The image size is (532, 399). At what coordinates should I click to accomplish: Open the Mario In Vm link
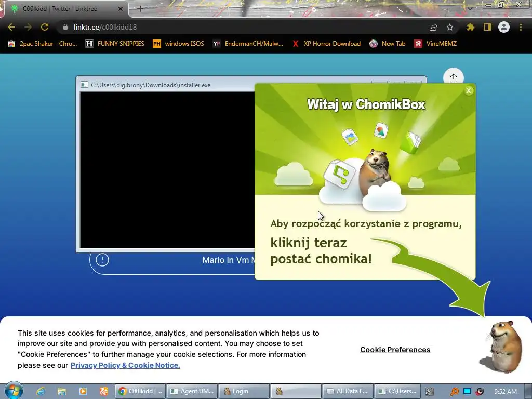tap(172, 263)
